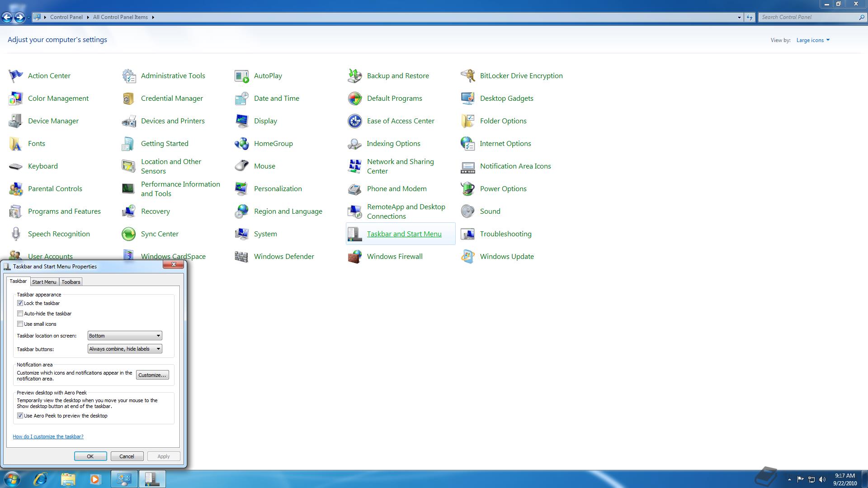Viewport: 868px width, 488px height.
Task: Toggle Use Aero Peek to preview checkbox
Action: click(20, 416)
